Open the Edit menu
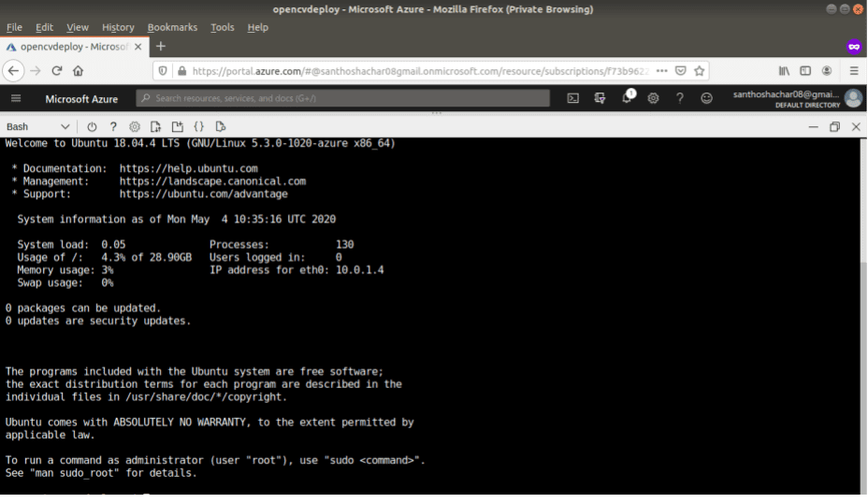 pyautogui.click(x=44, y=27)
